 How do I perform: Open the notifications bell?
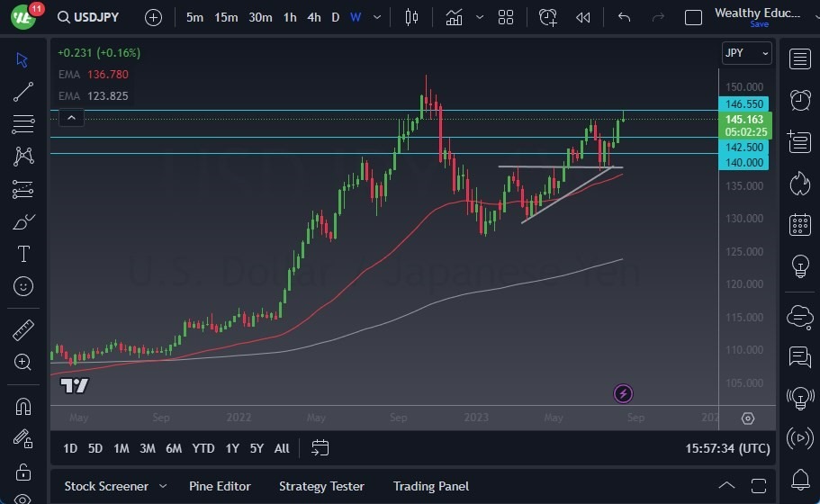799,479
